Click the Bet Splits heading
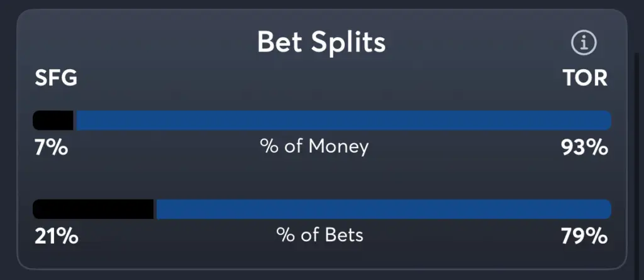Image resolution: width=644 pixels, height=280 pixels. pos(321,42)
